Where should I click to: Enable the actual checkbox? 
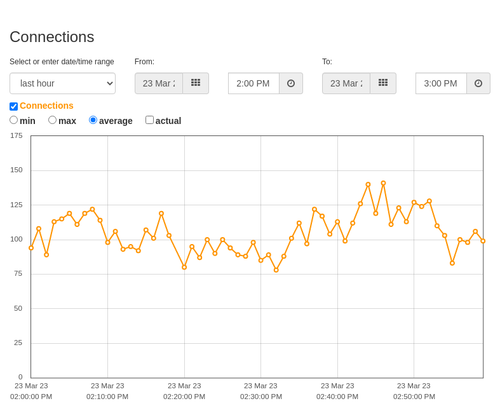click(x=149, y=120)
